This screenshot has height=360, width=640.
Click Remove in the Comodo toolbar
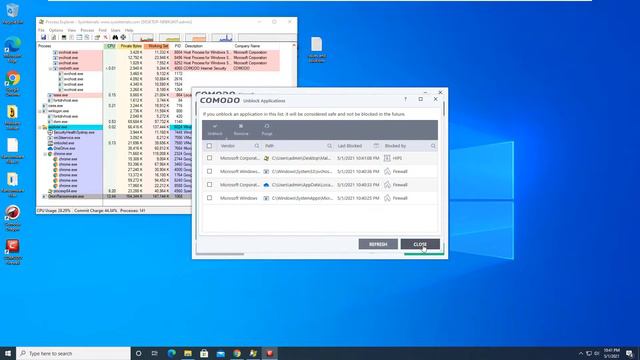[241, 130]
